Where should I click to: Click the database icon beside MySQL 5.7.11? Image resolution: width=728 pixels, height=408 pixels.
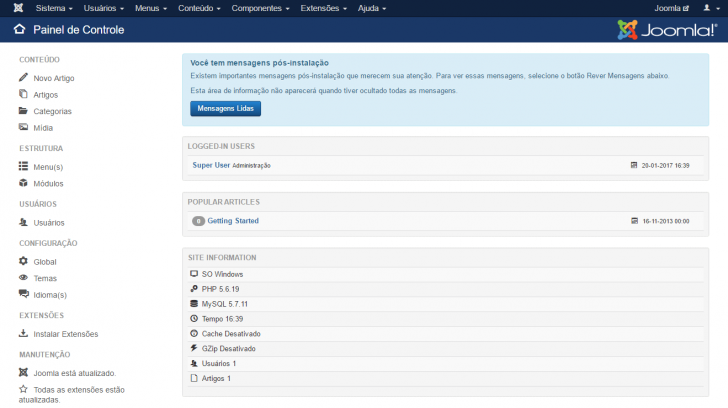pos(194,304)
